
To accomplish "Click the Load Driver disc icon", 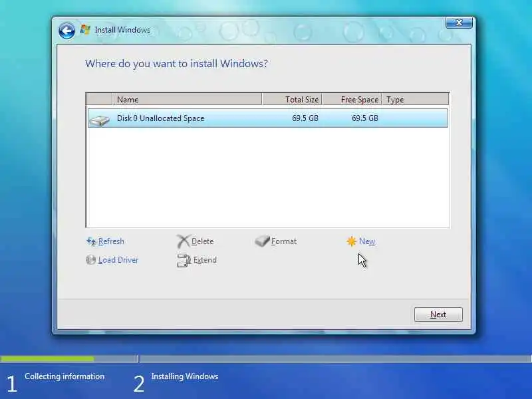I will [90, 260].
